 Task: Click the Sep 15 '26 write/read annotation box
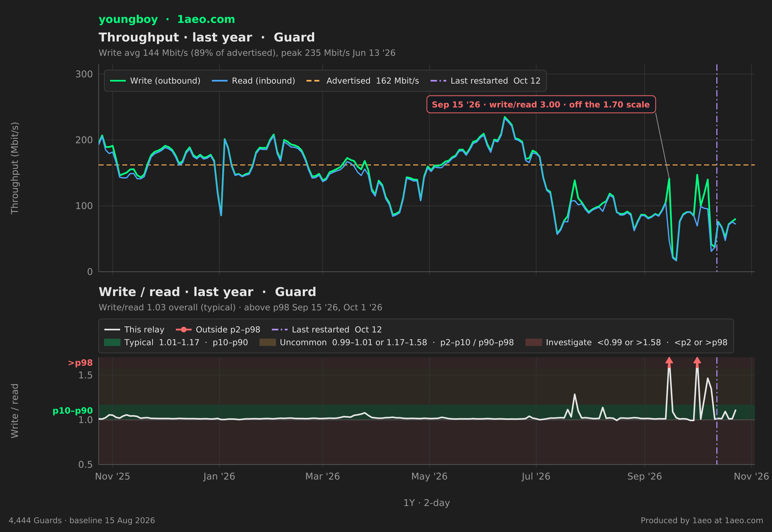point(541,104)
